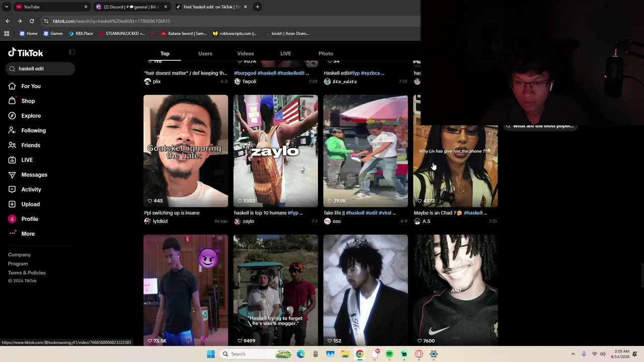Open the Windows Start button
The height and width of the screenshot is (362, 644).
tap(211, 354)
